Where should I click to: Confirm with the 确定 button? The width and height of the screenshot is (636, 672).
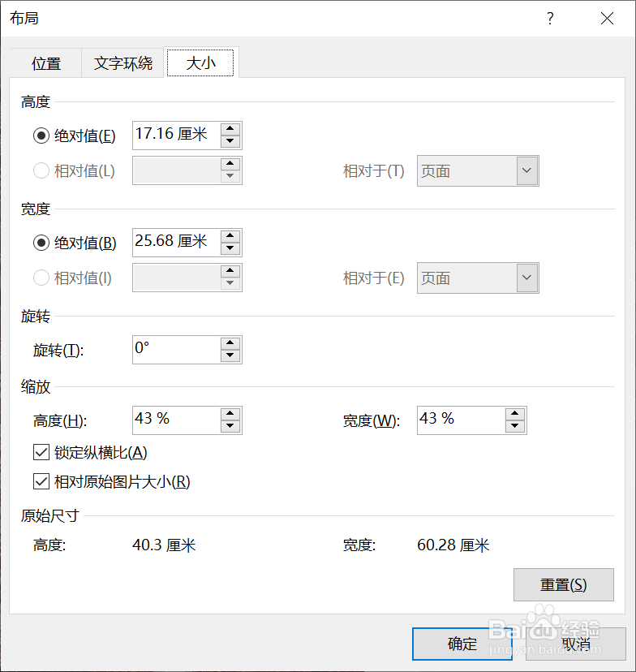click(462, 644)
